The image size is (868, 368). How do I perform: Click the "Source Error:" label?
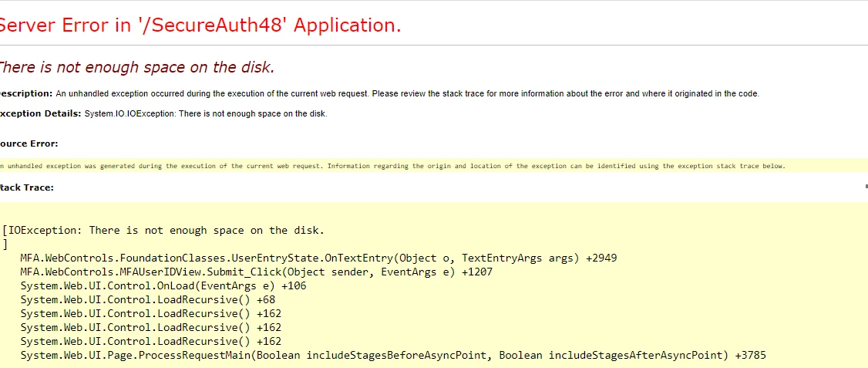click(29, 143)
